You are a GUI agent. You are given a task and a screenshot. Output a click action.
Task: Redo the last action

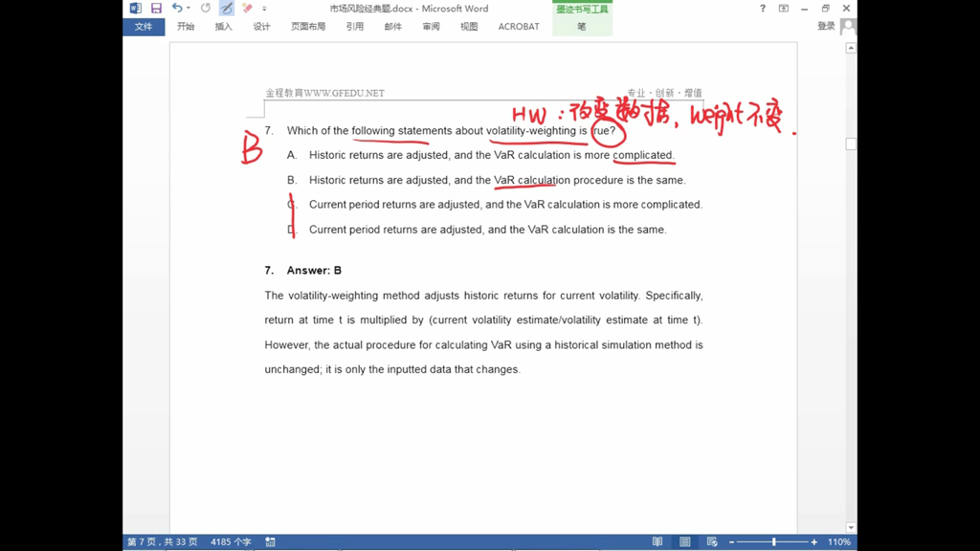point(206,8)
